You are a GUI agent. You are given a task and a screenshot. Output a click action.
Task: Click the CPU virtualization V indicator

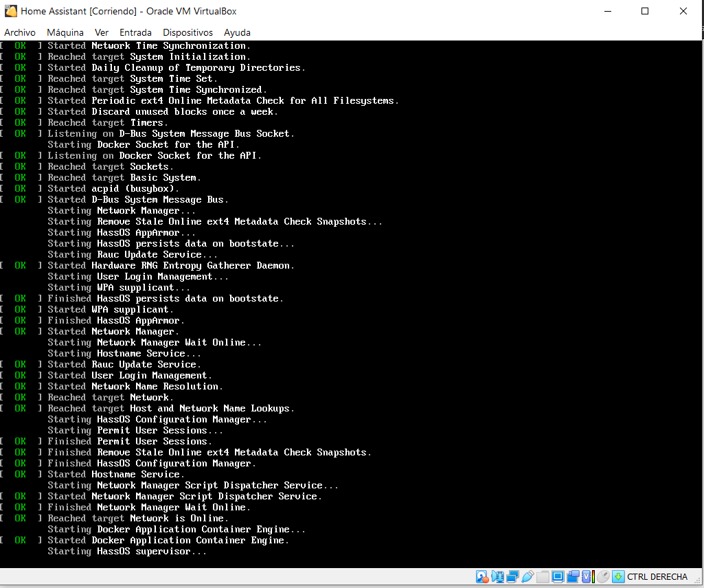point(587,577)
